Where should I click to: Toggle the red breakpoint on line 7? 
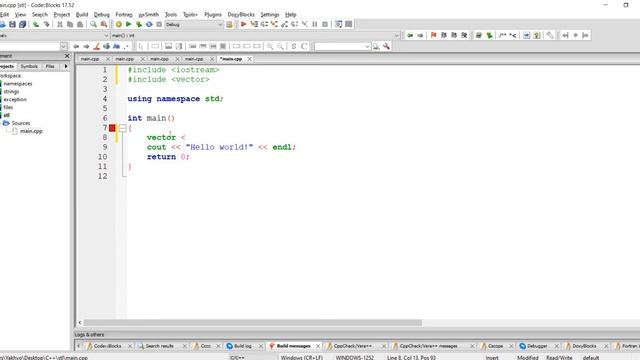click(112, 128)
